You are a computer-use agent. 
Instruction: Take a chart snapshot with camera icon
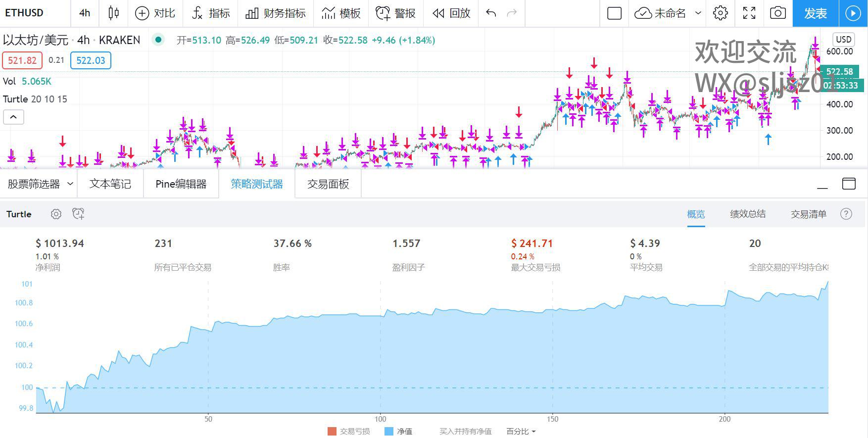click(777, 13)
